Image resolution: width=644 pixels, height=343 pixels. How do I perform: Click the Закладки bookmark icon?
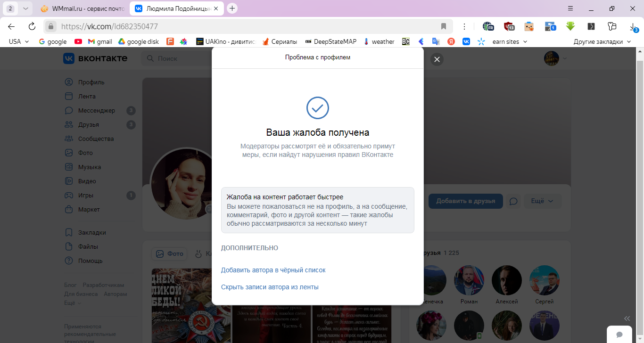[x=69, y=232]
